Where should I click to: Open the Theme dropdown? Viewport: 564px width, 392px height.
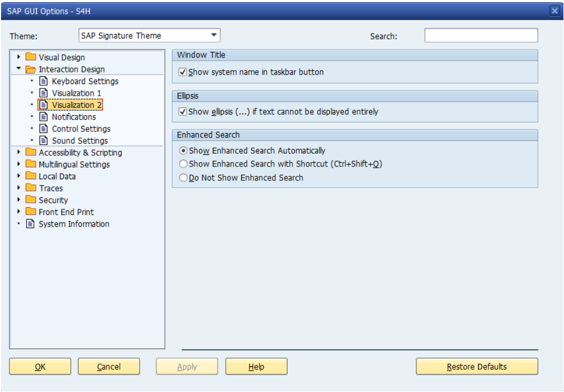coord(214,35)
